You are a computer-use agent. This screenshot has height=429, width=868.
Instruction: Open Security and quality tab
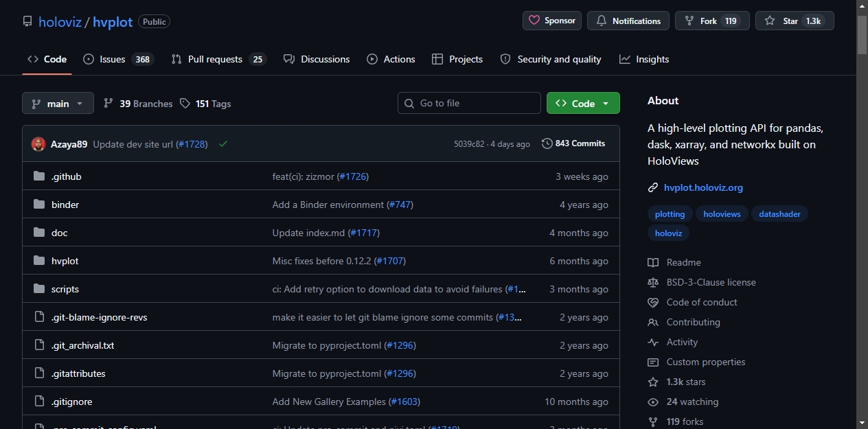(551, 59)
